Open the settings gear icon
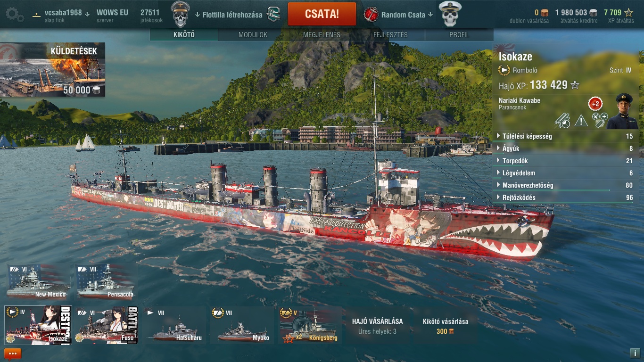The width and height of the screenshot is (644, 362). pos(14,14)
